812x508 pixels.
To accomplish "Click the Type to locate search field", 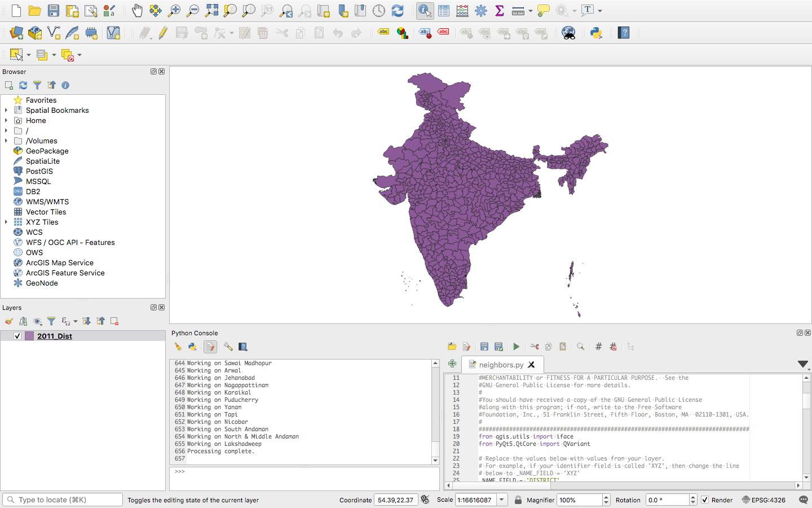I will click(x=63, y=500).
